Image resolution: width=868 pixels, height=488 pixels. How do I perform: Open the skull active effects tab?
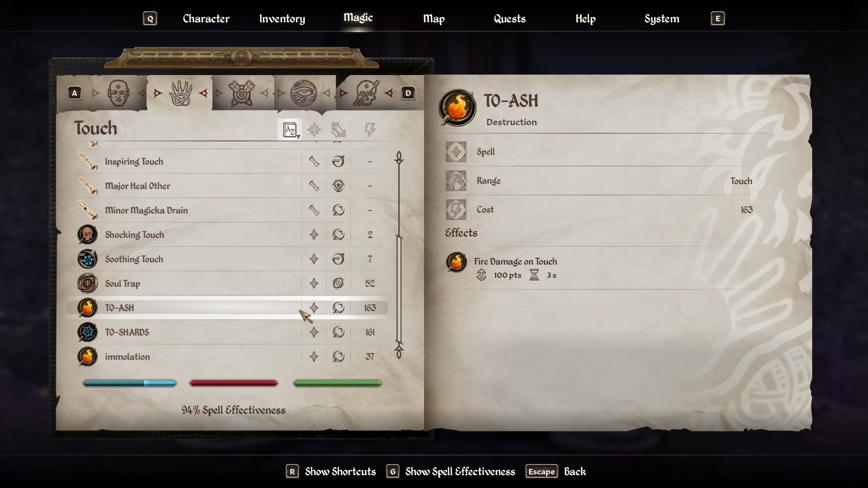pos(365,93)
